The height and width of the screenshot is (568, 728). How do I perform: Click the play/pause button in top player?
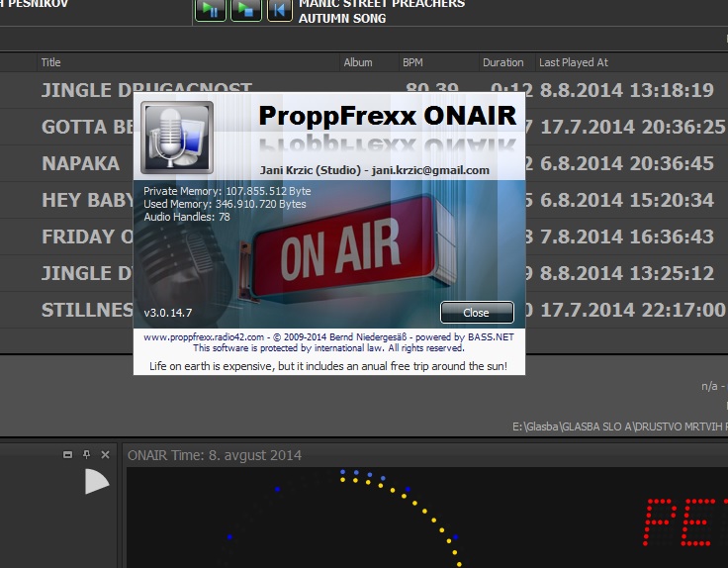click(x=211, y=10)
